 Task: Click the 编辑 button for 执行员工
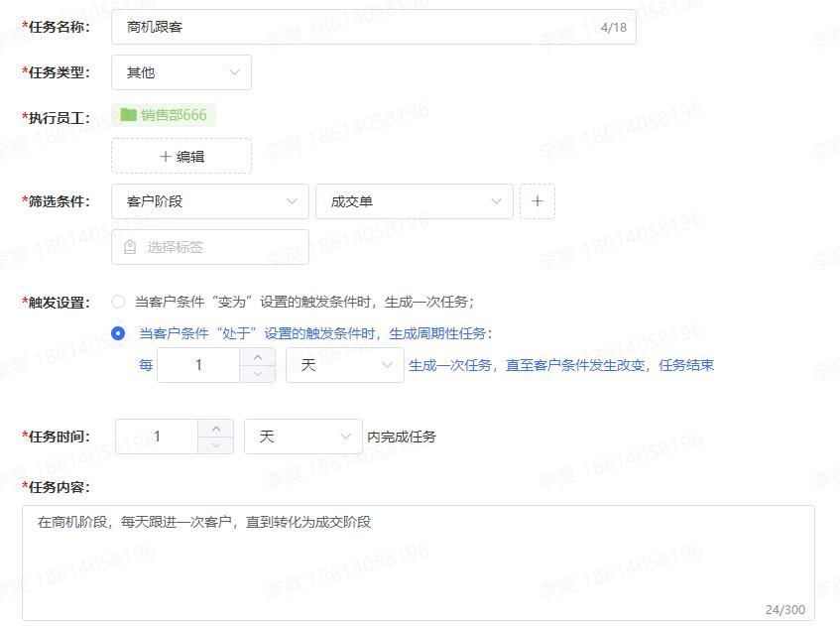pyautogui.click(x=181, y=156)
